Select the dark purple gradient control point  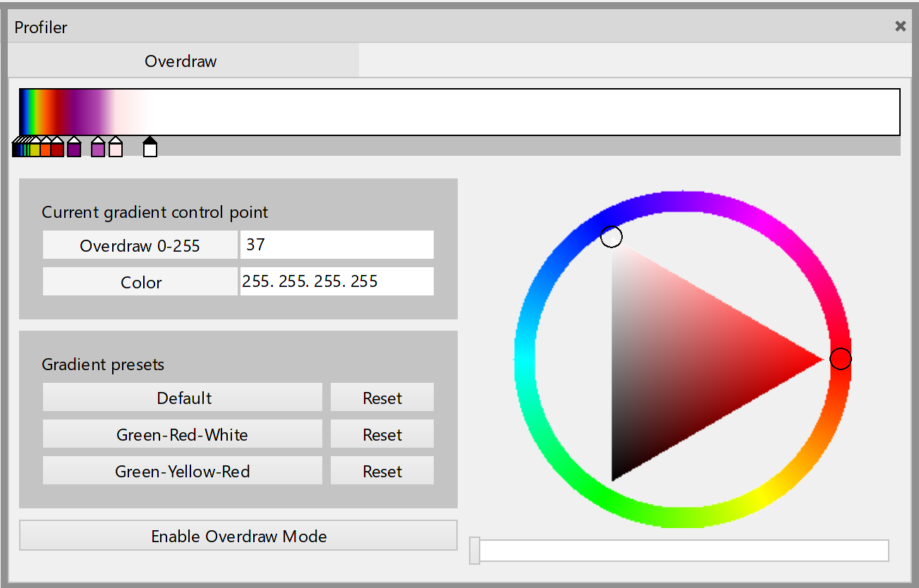[74, 149]
